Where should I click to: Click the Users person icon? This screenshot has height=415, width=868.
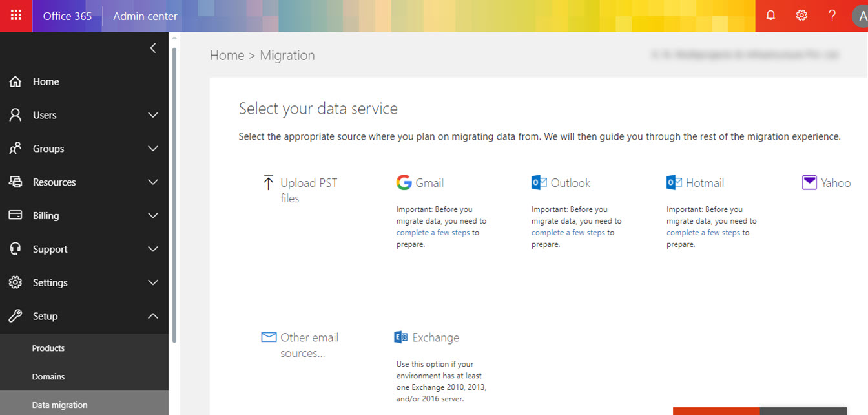tap(15, 115)
